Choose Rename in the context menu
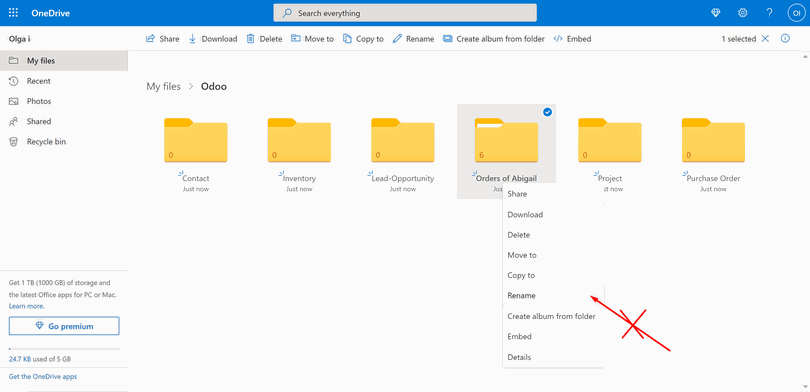This screenshot has height=392, width=810. point(553,296)
